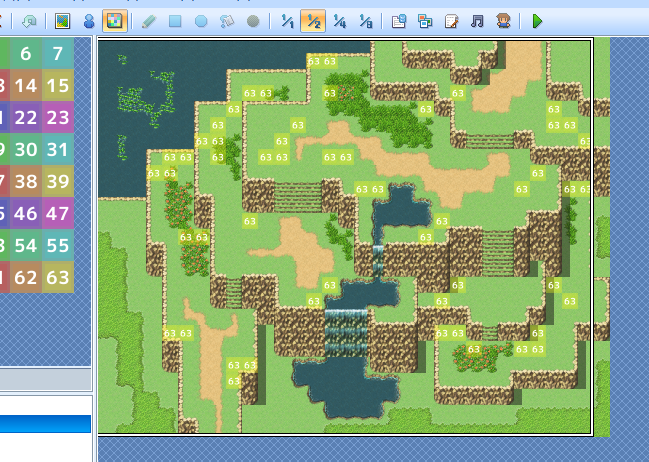This screenshot has height=462, width=649.
Task: Set map zoom to 1/4
Action: [x=339, y=21]
